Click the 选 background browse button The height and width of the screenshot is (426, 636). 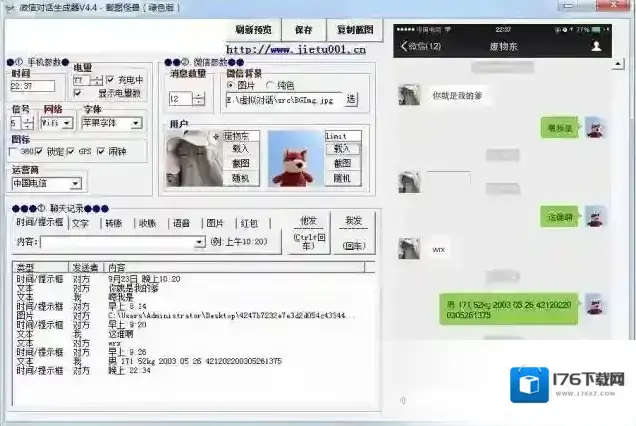[351, 99]
